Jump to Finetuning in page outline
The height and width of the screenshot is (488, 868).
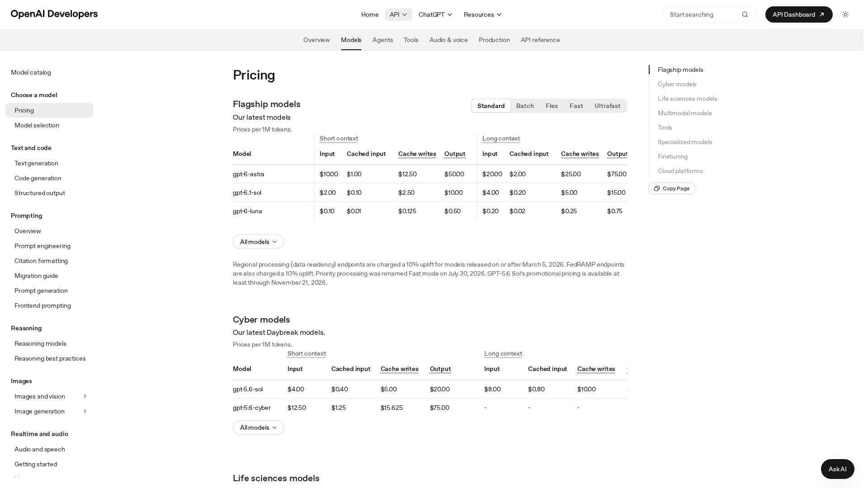coord(672,156)
